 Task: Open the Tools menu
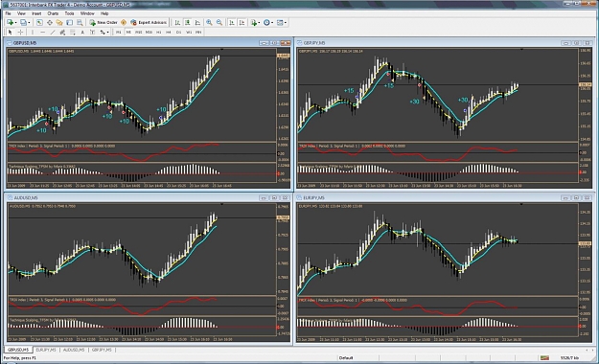[70, 13]
